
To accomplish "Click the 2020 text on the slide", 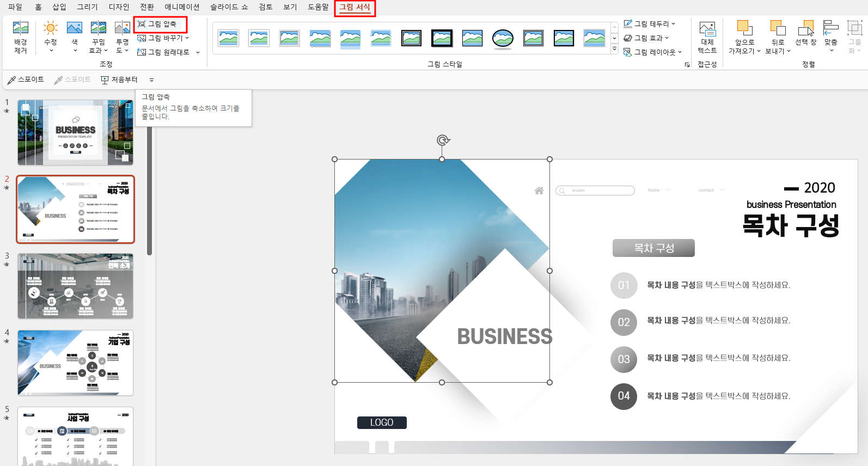I will pos(820,188).
